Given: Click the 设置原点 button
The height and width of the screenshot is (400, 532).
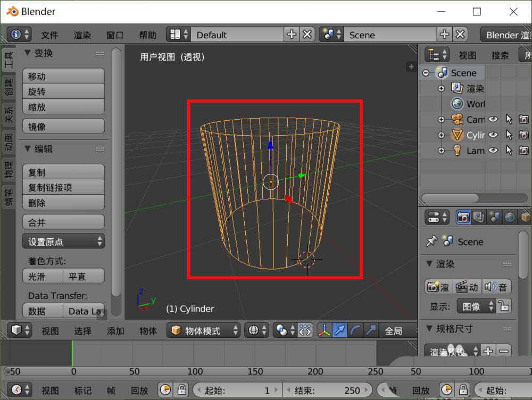Looking at the screenshot, I should coord(63,241).
